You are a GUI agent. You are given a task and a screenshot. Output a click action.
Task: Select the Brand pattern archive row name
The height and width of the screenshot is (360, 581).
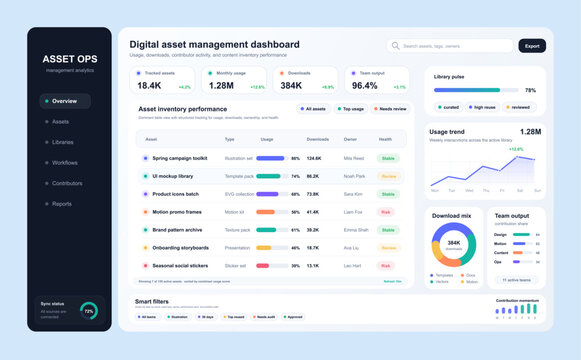tap(177, 230)
